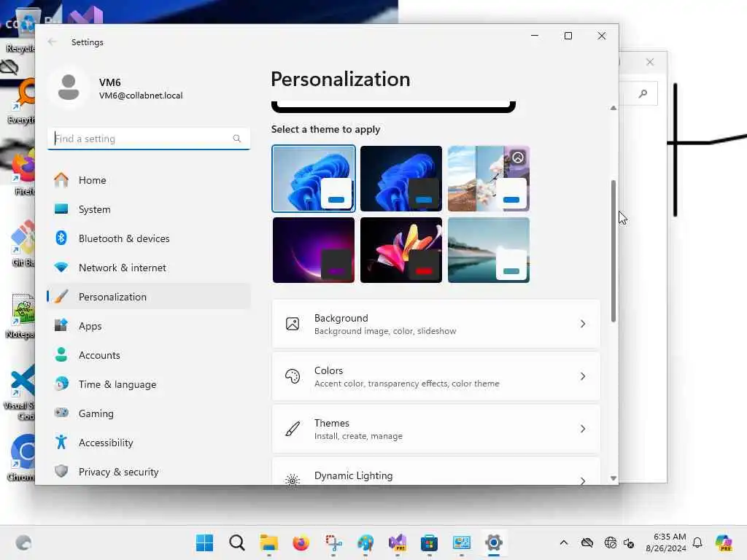The image size is (747, 560).
Task: Open taskbar Search
Action: [x=237, y=542]
